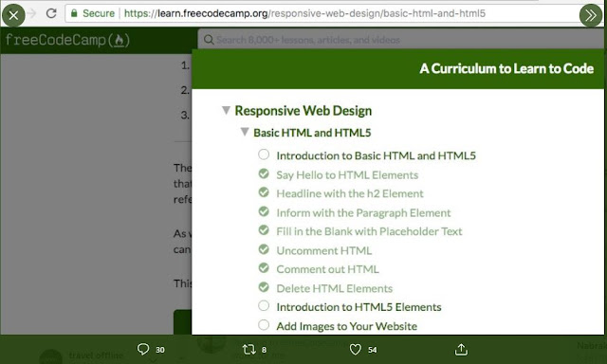Viewport: 607px width, 364px height.
Task: Open Add Images to Your Website lesson
Action: (347, 326)
